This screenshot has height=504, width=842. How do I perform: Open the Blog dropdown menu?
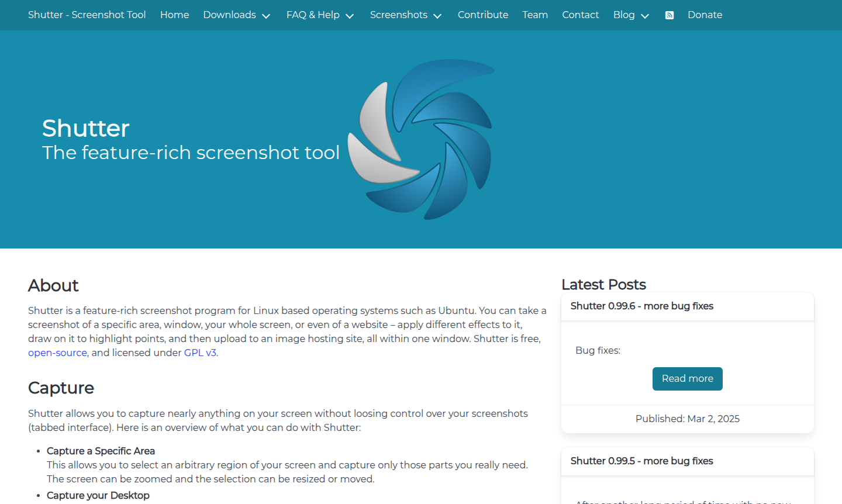[x=631, y=15]
